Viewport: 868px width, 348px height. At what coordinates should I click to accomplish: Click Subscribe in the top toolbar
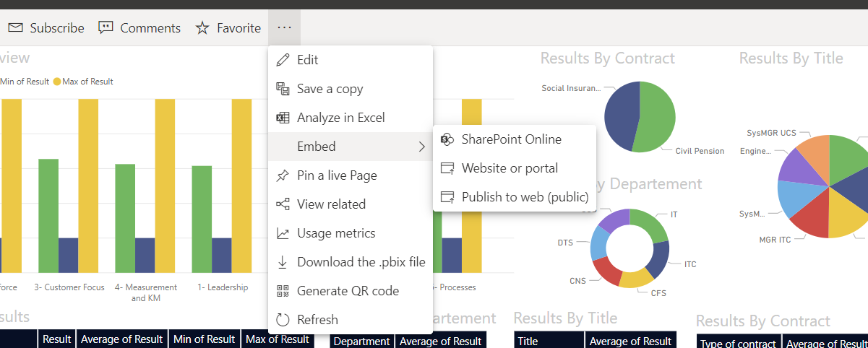click(x=46, y=28)
